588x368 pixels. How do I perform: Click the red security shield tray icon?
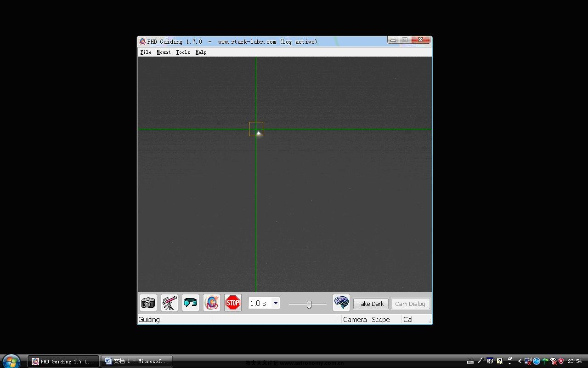pyautogui.click(x=561, y=361)
